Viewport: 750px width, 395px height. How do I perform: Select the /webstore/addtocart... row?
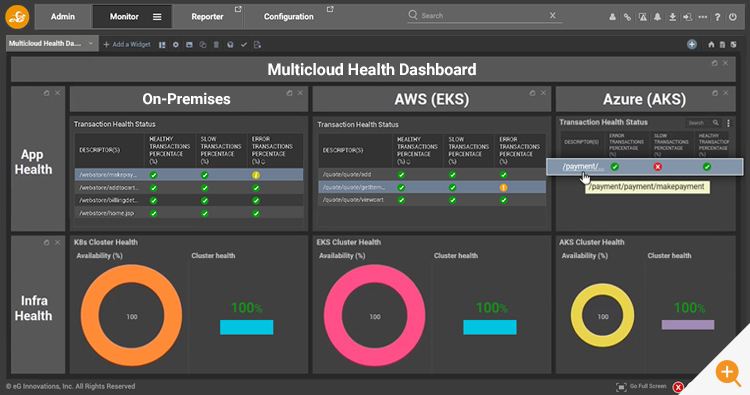(x=189, y=187)
